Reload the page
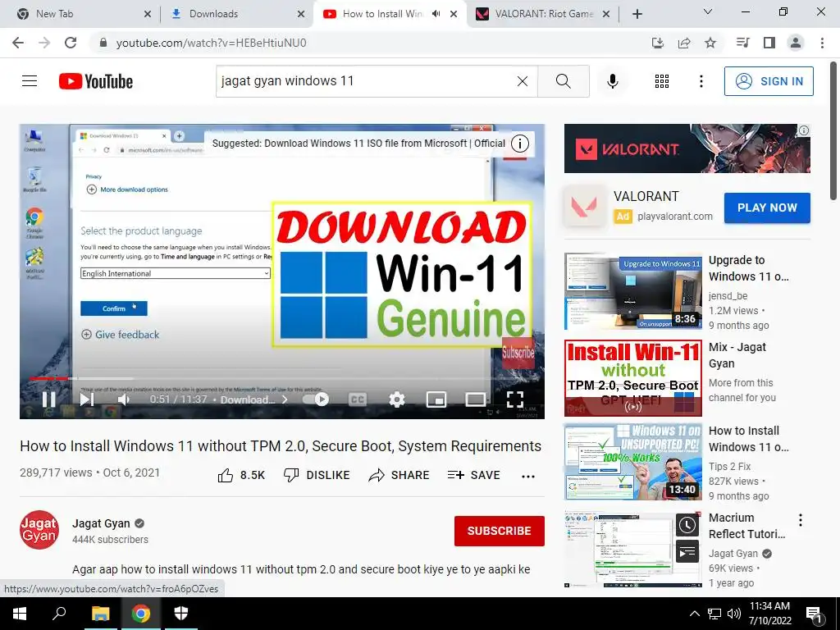Image resolution: width=840 pixels, height=630 pixels. pyautogui.click(x=71, y=43)
